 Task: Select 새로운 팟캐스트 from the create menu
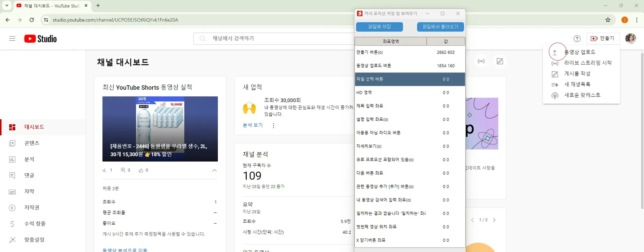tap(581, 95)
